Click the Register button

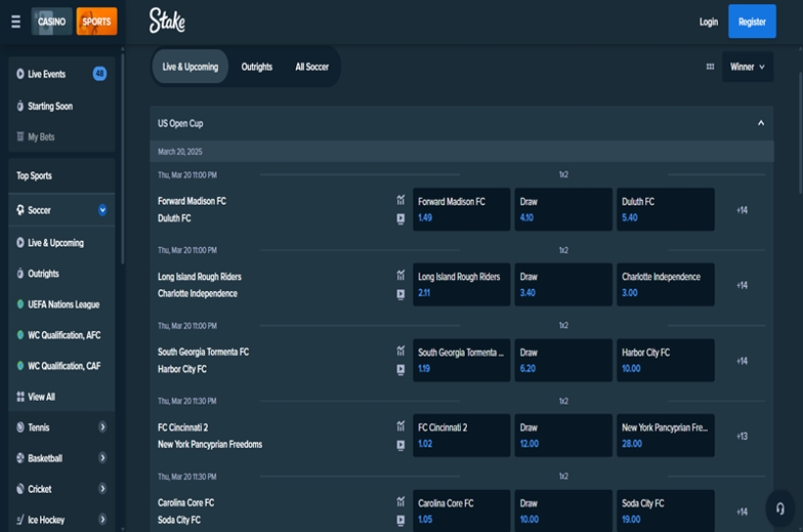[752, 22]
